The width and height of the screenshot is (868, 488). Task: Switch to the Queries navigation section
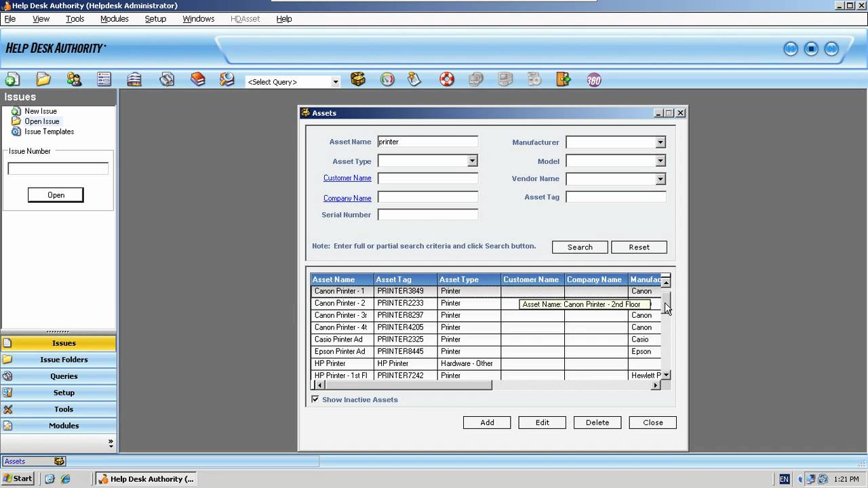pos(58,376)
